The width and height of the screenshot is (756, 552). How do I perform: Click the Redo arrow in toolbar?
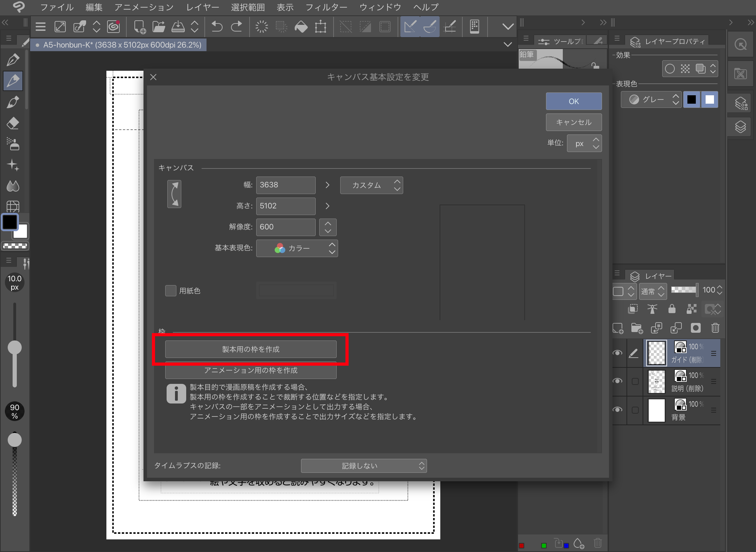point(237,27)
